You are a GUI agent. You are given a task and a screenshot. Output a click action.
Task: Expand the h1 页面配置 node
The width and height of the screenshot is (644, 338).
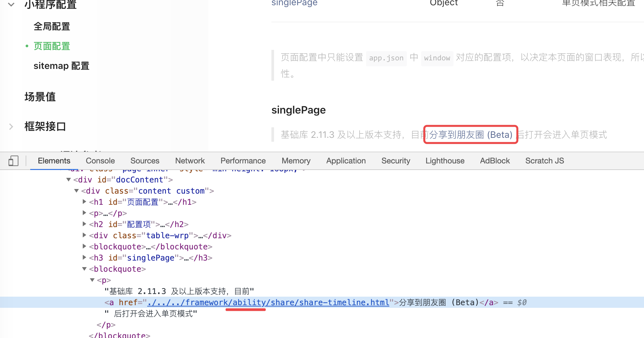coord(84,202)
